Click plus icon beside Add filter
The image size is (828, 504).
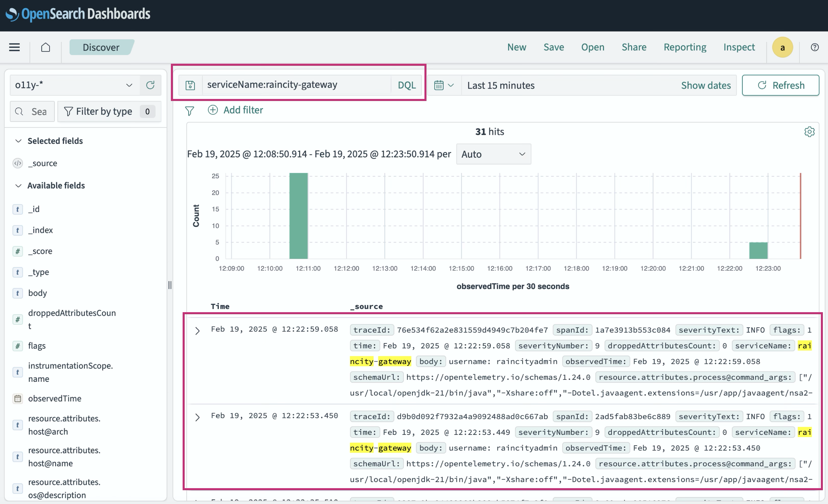(213, 110)
